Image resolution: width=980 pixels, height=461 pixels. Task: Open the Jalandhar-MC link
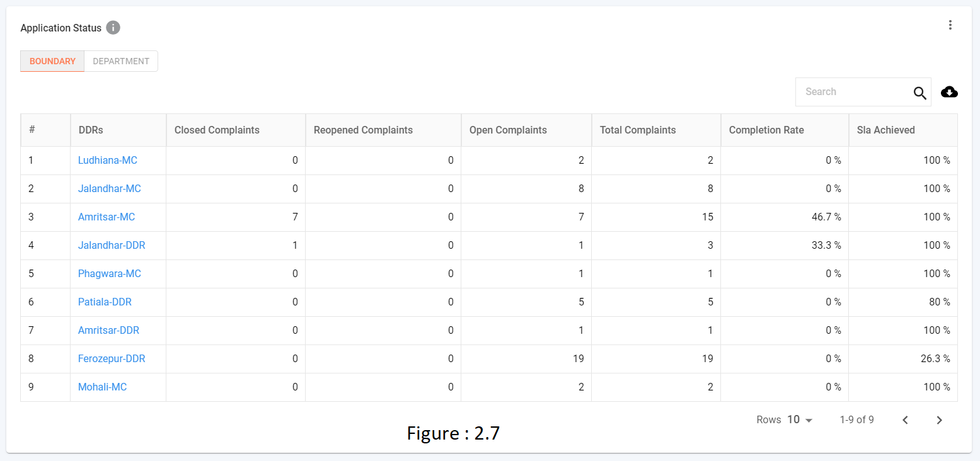[109, 189]
